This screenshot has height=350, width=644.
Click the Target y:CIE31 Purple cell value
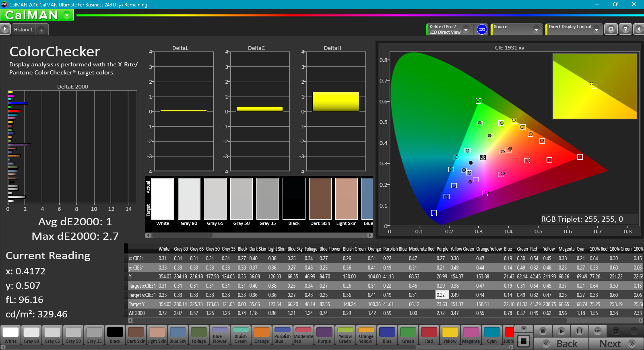point(442,295)
